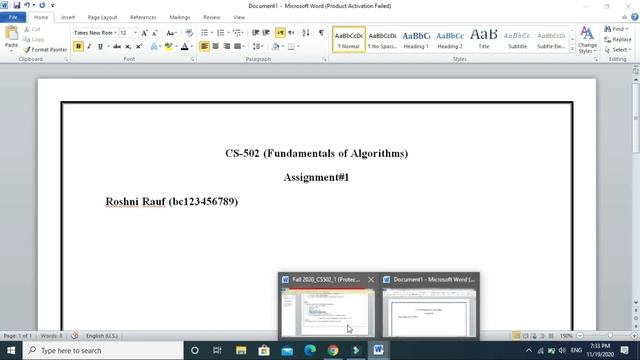
Task: Open the File tab
Action: pyautogui.click(x=13, y=17)
